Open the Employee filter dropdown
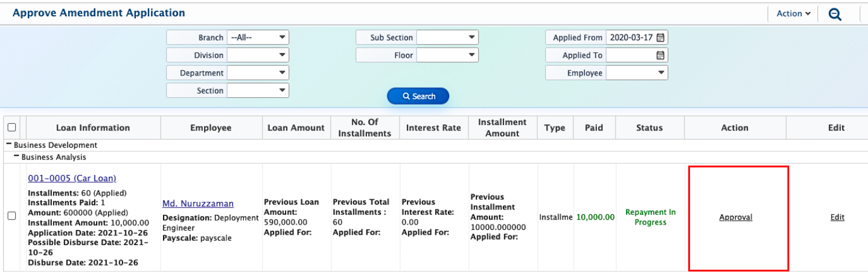Screen dimensions: 868x274 pos(637,72)
